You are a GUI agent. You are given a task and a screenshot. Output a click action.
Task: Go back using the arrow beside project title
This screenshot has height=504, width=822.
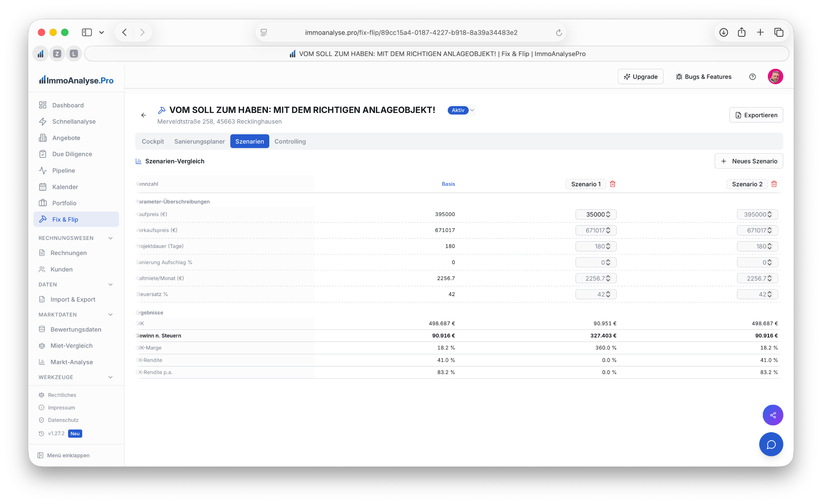pos(143,115)
